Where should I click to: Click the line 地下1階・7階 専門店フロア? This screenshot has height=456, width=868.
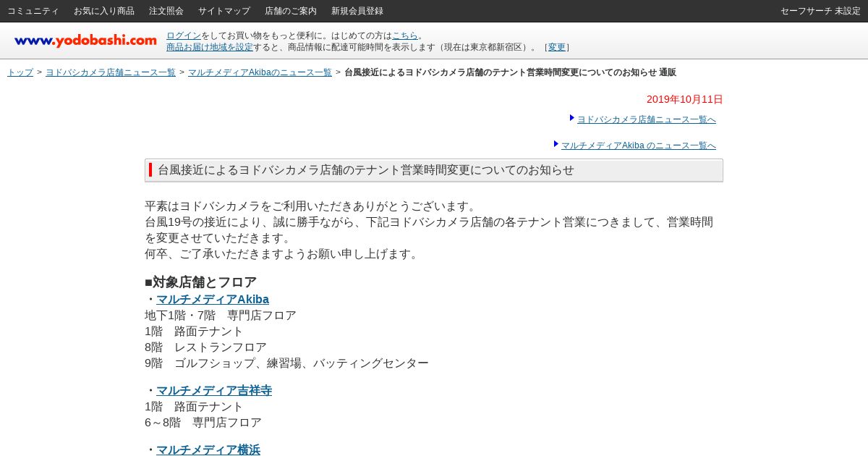[221, 316]
